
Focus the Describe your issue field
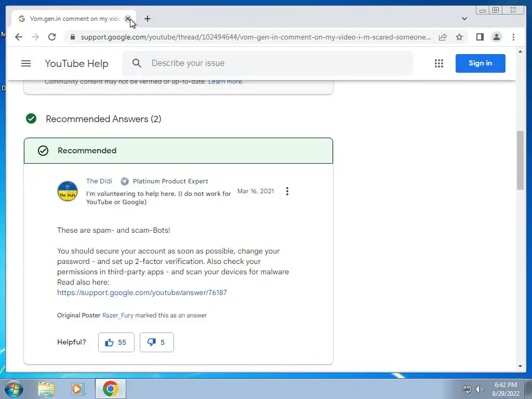[268, 63]
